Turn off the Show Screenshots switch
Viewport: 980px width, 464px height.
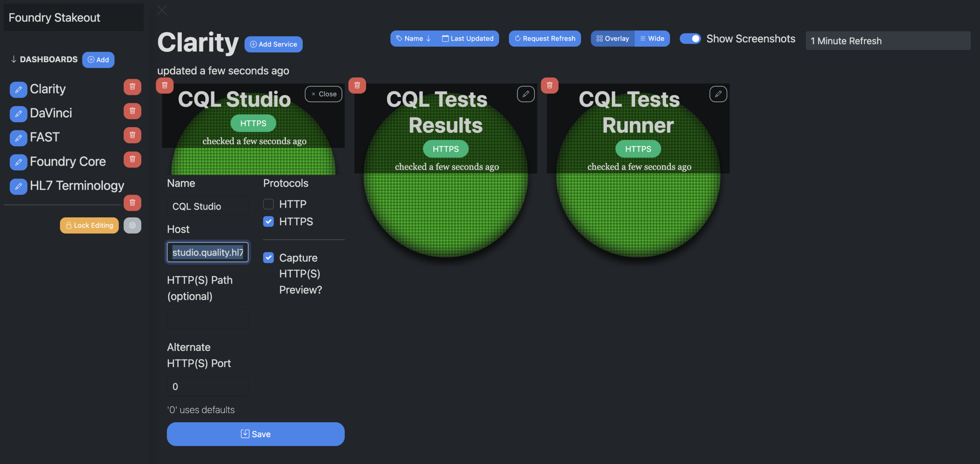tap(690, 39)
